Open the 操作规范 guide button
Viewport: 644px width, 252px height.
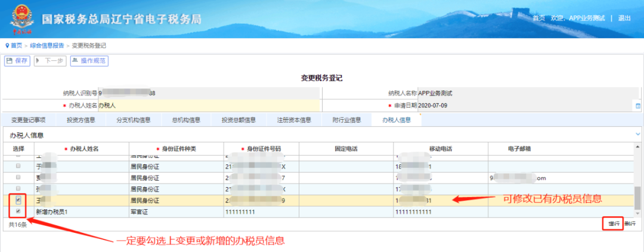(x=89, y=61)
